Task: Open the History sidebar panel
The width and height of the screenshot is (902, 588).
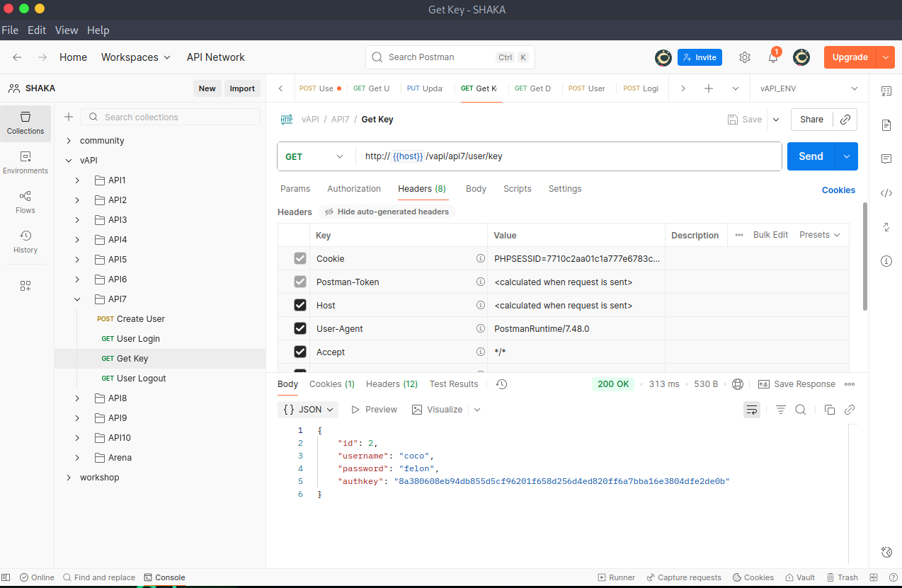Action: coord(25,241)
